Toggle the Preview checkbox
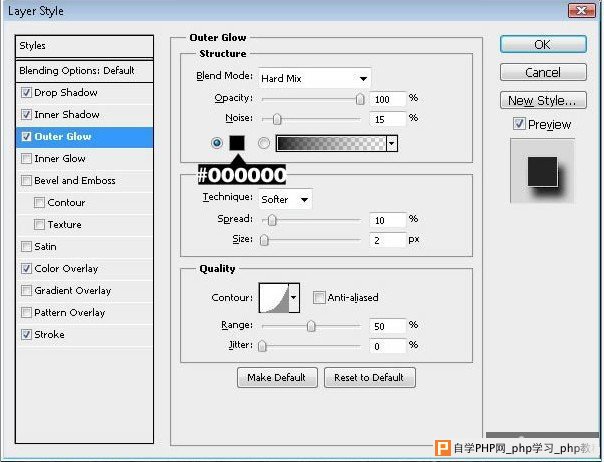This screenshot has height=462, width=604. pos(519,124)
